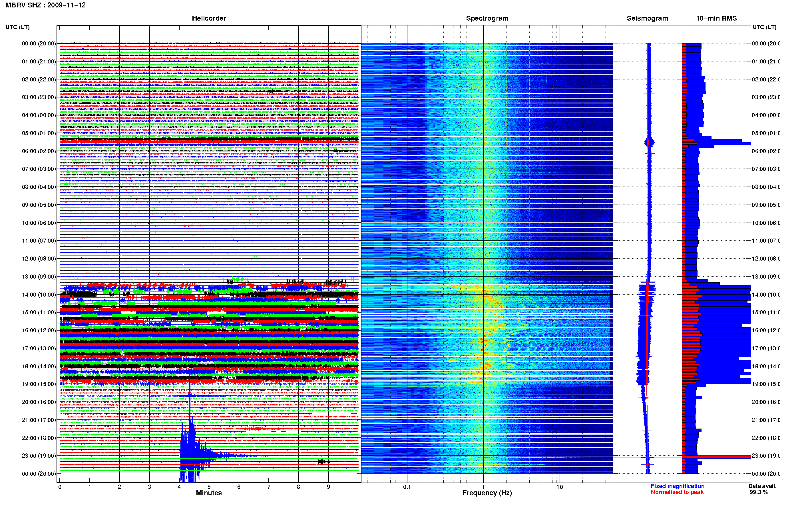Click left-axis time label "09:00 (05:00)"
812x508 pixels.
coord(39,205)
